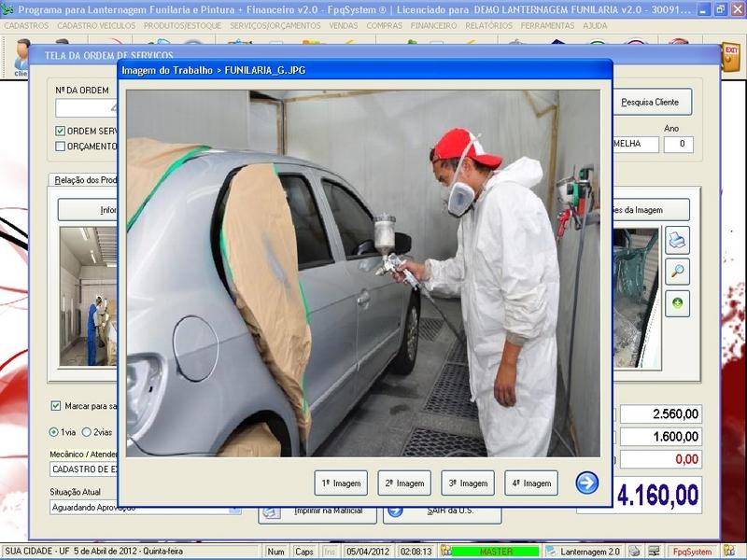Click the Imprimir na Matricial button
The image size is (747, 560).
click(x=317, y=513)
